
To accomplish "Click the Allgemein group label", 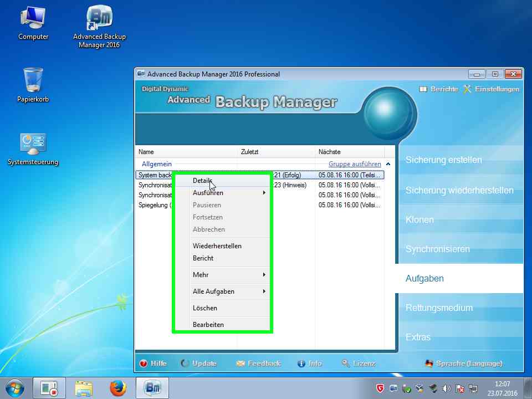I will coord(157,164).
